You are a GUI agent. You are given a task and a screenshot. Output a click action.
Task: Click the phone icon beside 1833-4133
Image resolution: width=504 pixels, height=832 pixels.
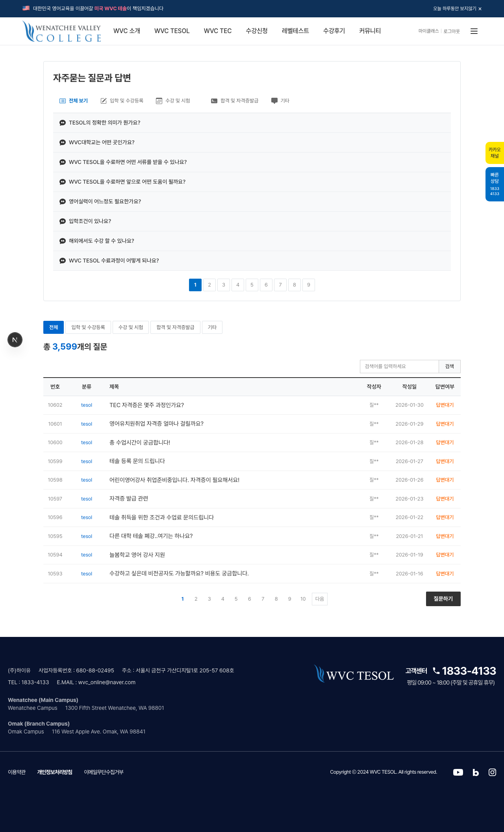tap(436, 670)
